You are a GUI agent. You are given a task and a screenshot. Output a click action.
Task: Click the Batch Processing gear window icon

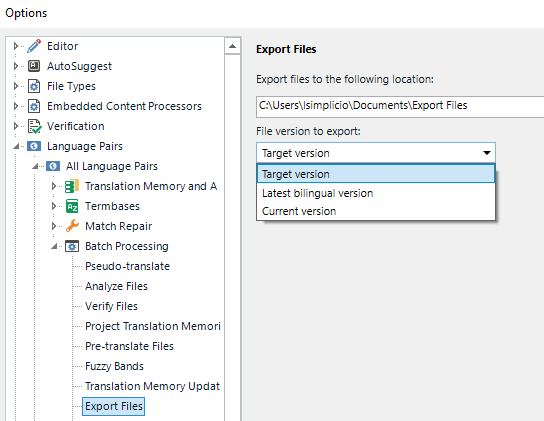tap(72, 246)
